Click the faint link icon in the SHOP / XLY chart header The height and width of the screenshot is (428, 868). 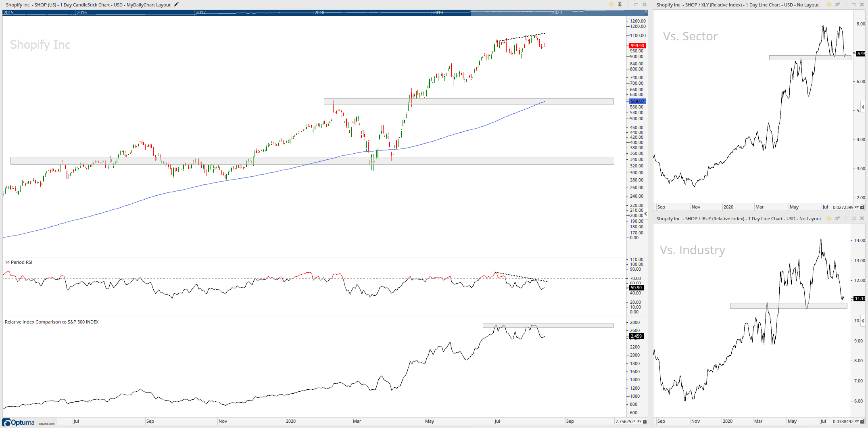coord(845,4)
